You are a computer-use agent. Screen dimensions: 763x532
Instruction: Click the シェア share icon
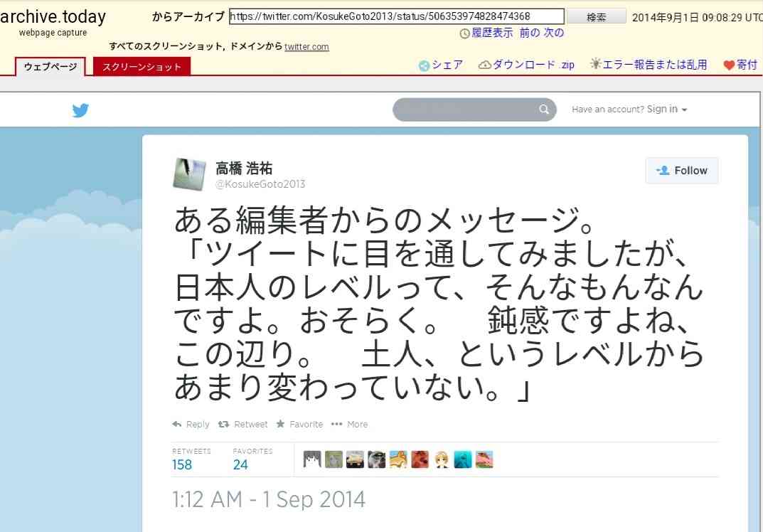[425, 65]
